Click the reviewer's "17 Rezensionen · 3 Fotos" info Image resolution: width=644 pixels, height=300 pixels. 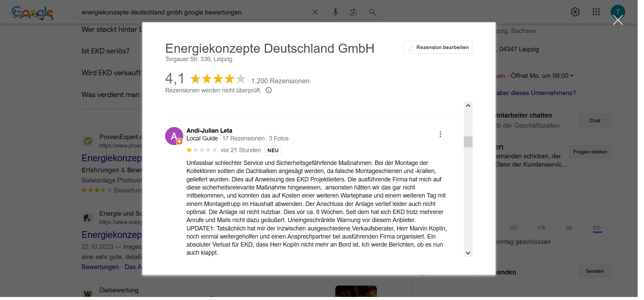(x=255, y=138)
